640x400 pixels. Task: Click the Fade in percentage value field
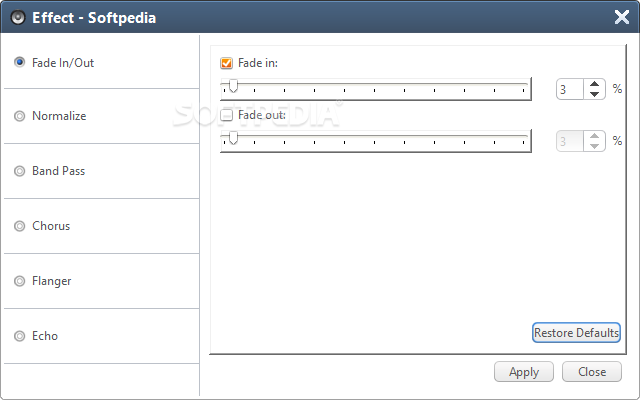(x=570, y=89)
